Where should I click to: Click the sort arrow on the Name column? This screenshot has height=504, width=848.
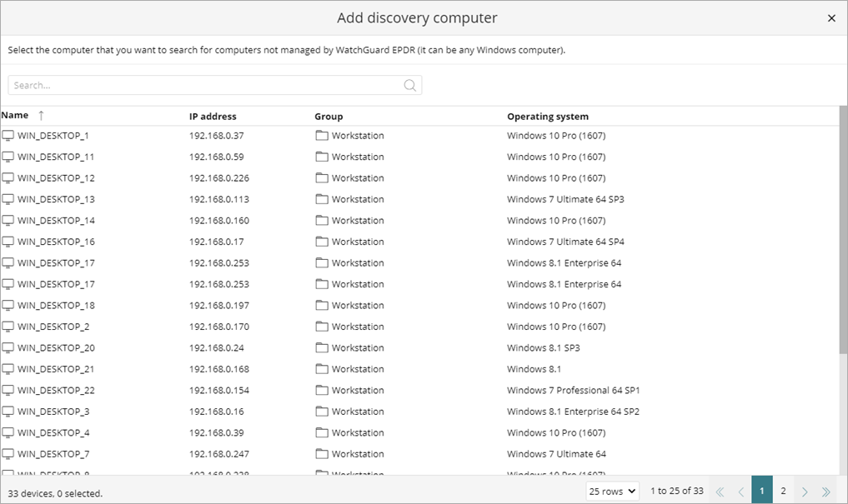40,116
